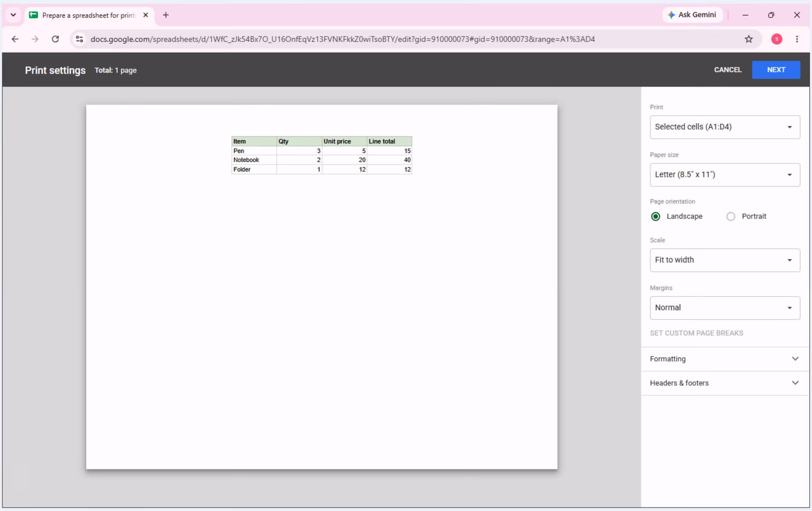Open the tab search dropdown
This screenshot has width=812, height=511.
coord(13,15)
